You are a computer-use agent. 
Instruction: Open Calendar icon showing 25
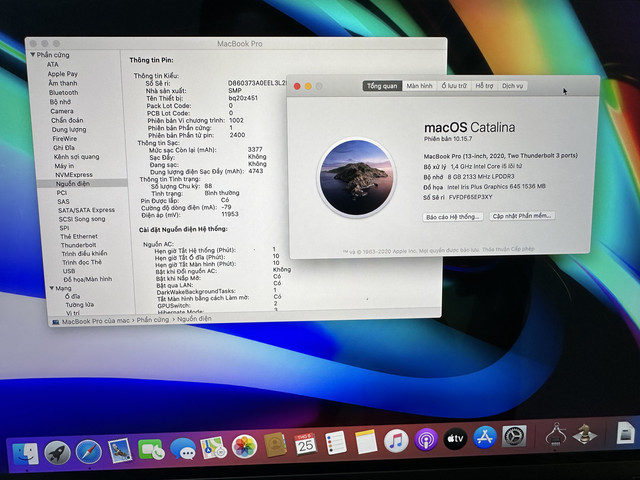pyautogui.click(x=306, y=444)
